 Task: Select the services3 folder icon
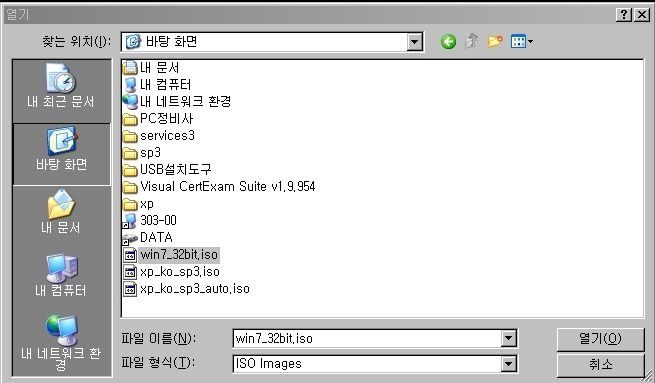coord(130,136)
